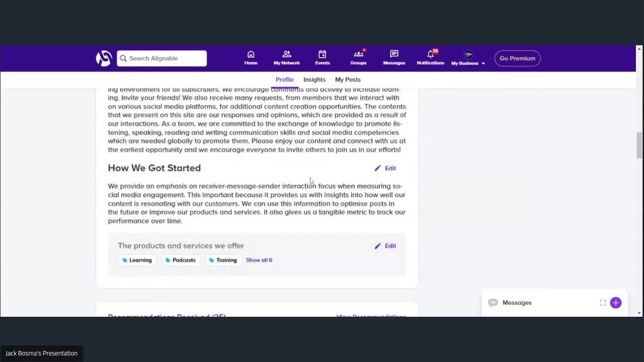The image size is (644, 362).
Task: Start new message with plus button
Action: [616, 303]
